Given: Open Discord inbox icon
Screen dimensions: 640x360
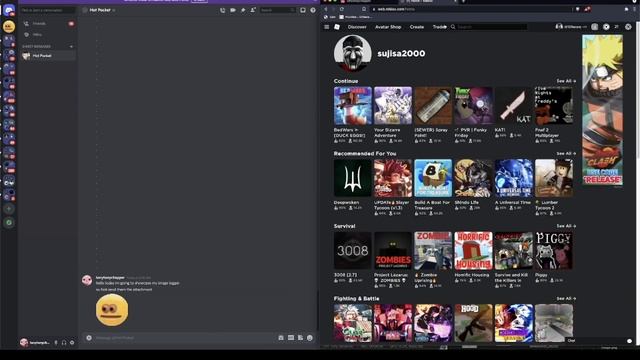Looking at the screenshot, I should click(303, 10).
